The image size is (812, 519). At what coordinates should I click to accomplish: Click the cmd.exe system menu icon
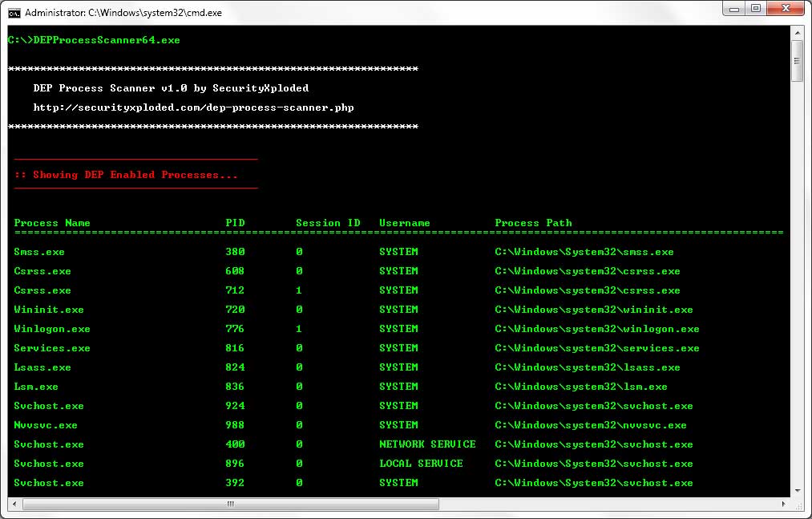(14, 13)
